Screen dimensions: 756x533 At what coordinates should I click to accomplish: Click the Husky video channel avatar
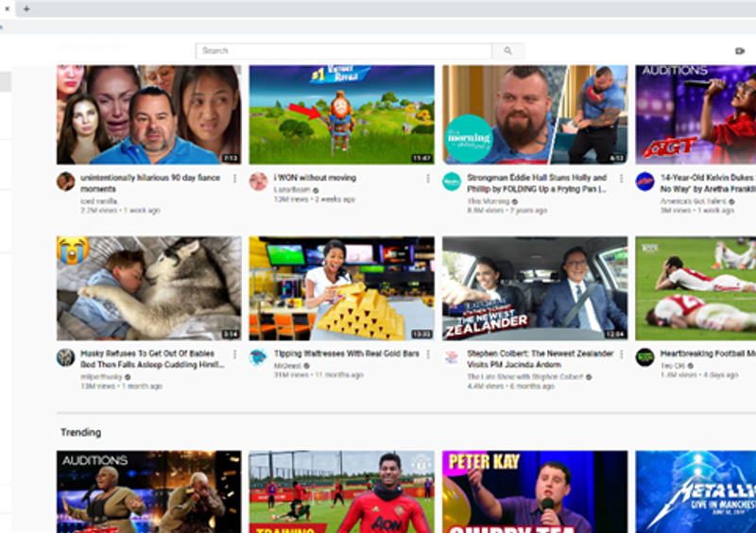(65, 357)
